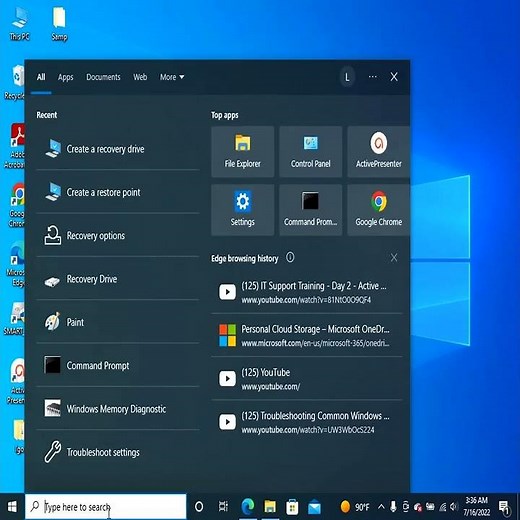This screenshot has height=520, width=520.
Task: Expand the More dropdown
Action: [x=172, y=77]
